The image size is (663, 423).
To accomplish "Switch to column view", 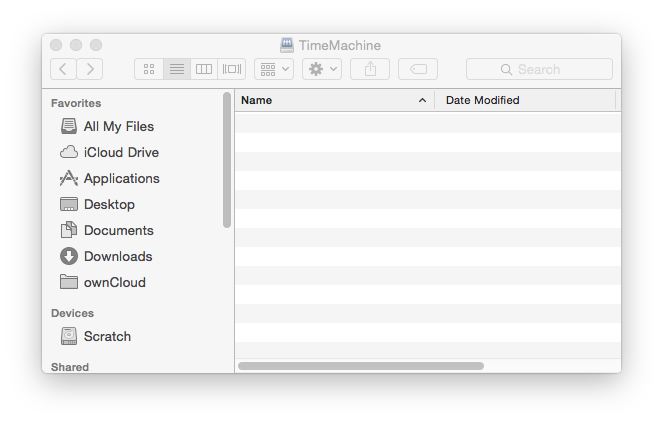I will coord(204,69).
